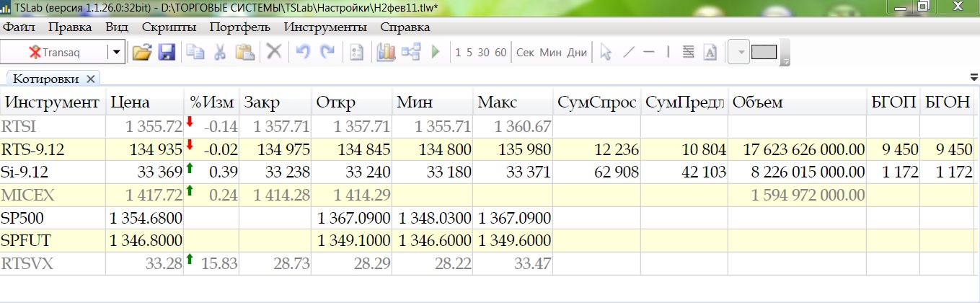Viewport: 980px width, 303px height.
Task: Click the Paste clipboard icon
Action: pos(246,52)
